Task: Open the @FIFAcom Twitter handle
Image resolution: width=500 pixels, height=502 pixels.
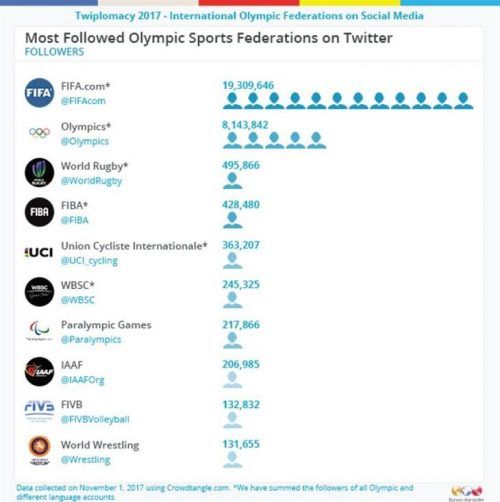Action: (83, 101)
